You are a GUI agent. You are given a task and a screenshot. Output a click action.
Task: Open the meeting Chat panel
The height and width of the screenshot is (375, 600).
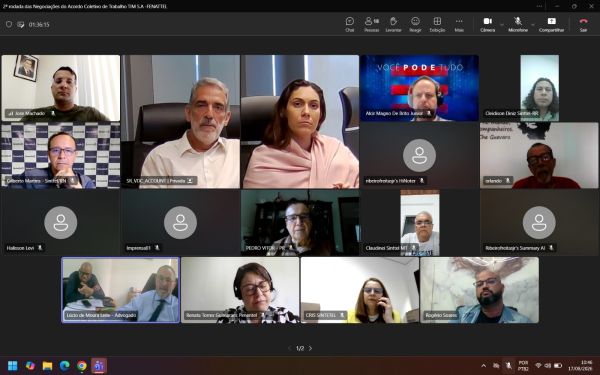349,24
